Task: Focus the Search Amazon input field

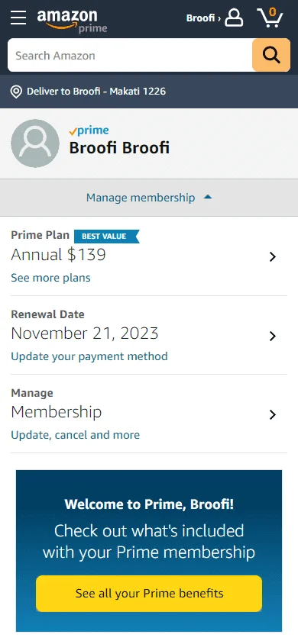Action: (130, 55)
